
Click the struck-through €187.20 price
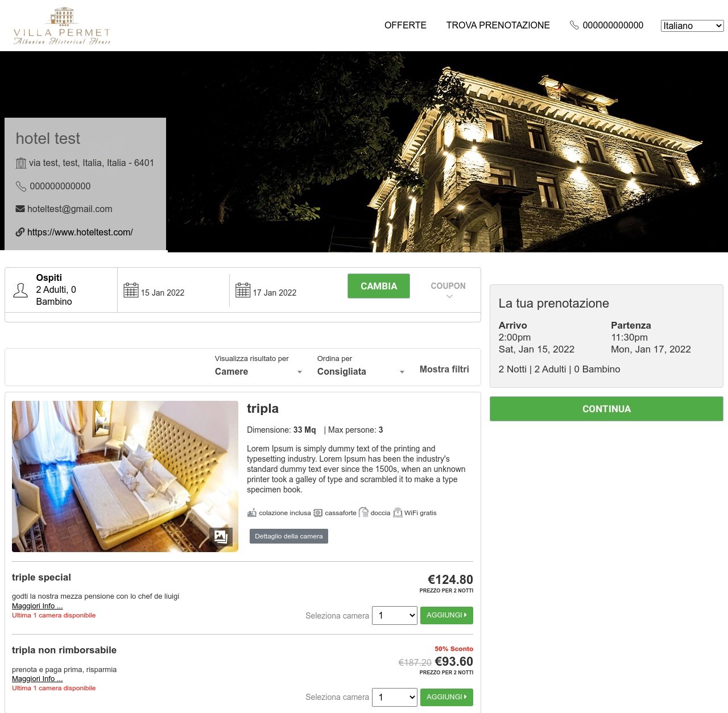[x=415, y=662]
